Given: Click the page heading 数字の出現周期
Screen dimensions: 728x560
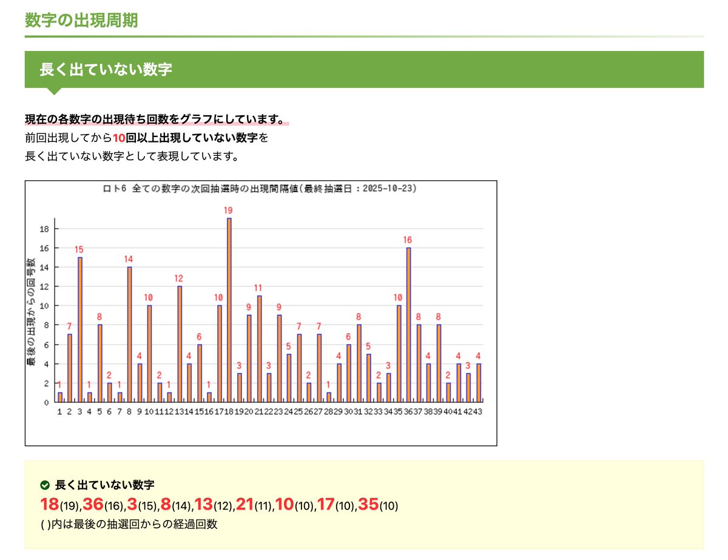Looking at the screenshot, I should (81, 20).
